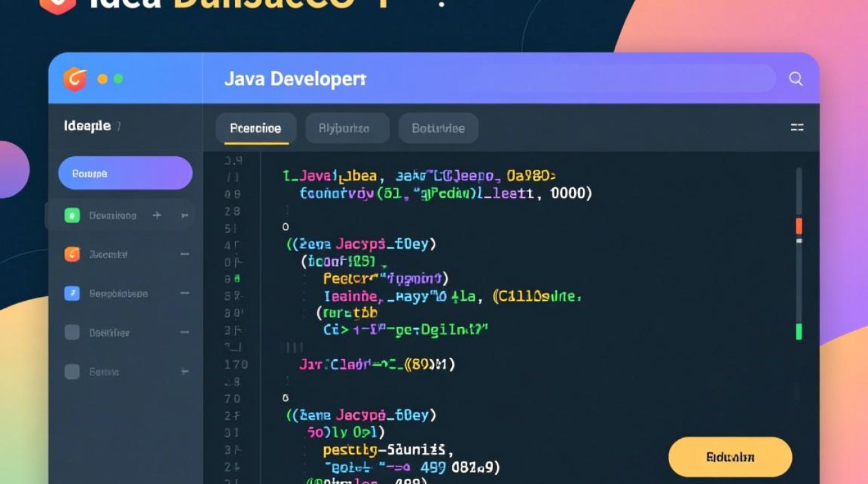This screenshot has height=484, width=868.
Task: Select the blue icon beside Serpolotepe
Action: 71,294
